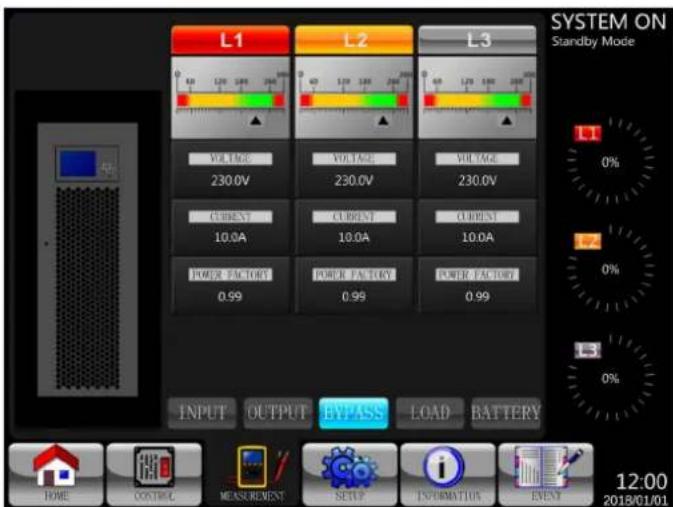Click the blue display on UPS cabinet
673x507 pixels.
[x=78, y=164]
